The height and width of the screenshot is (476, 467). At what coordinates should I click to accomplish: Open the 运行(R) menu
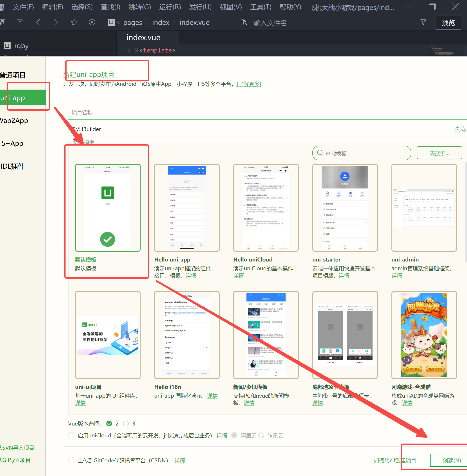tap(170, 7)
